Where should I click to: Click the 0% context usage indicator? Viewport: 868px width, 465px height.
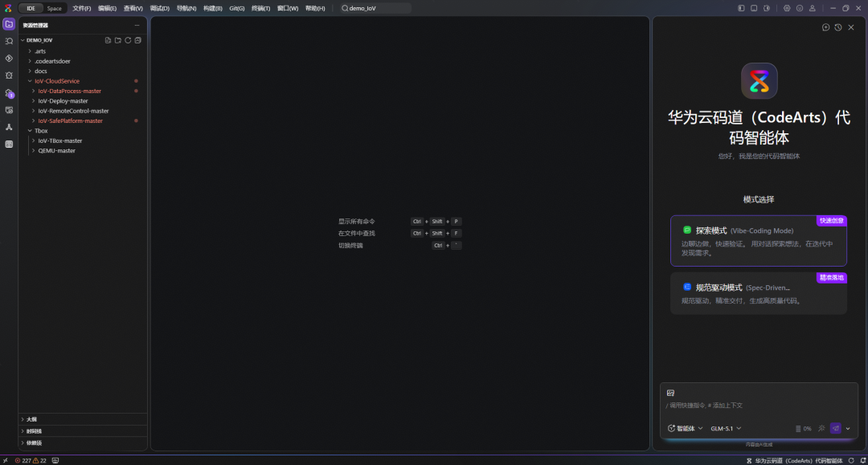point(803,429)
